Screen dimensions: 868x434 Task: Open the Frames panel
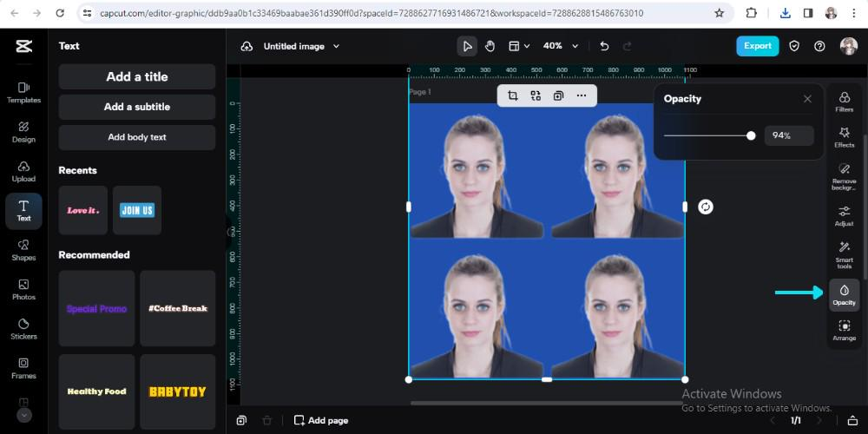coord(23,369)
